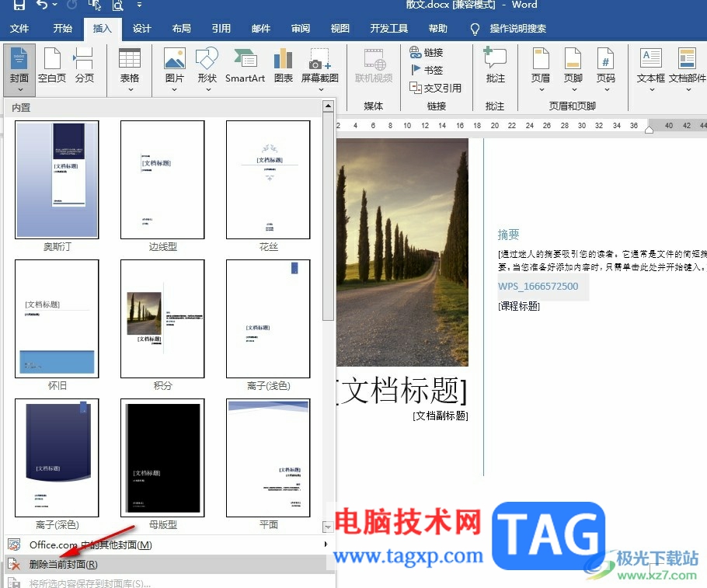The height and width of the screenshot is (588, 707).
Task: Select the 积分 cover page thumbnail
Action: [x=162, y=318]
